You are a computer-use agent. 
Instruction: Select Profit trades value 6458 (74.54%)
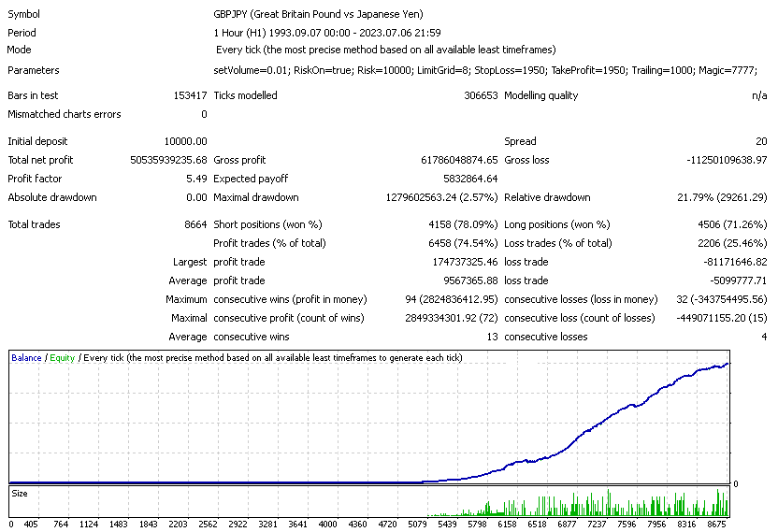[x=463, y=243]
